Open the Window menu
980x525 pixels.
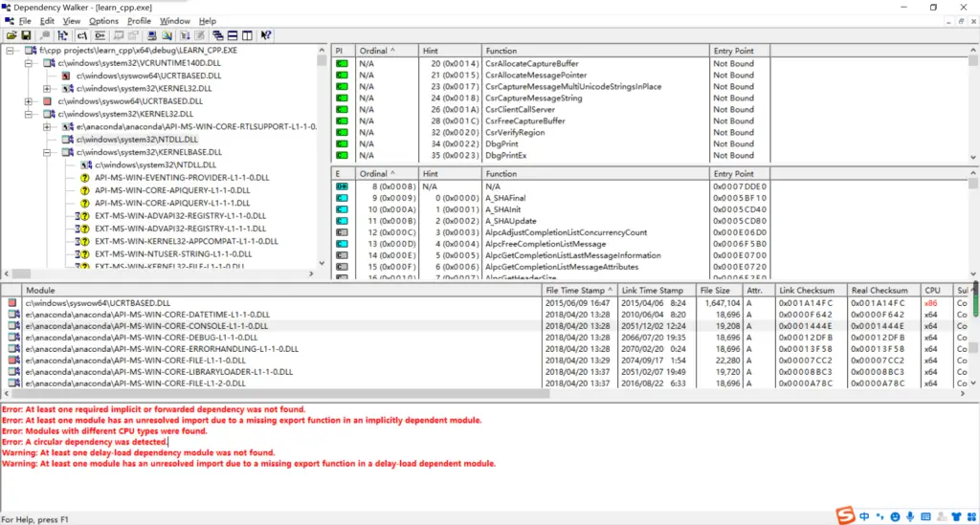[x=174, y=21]
